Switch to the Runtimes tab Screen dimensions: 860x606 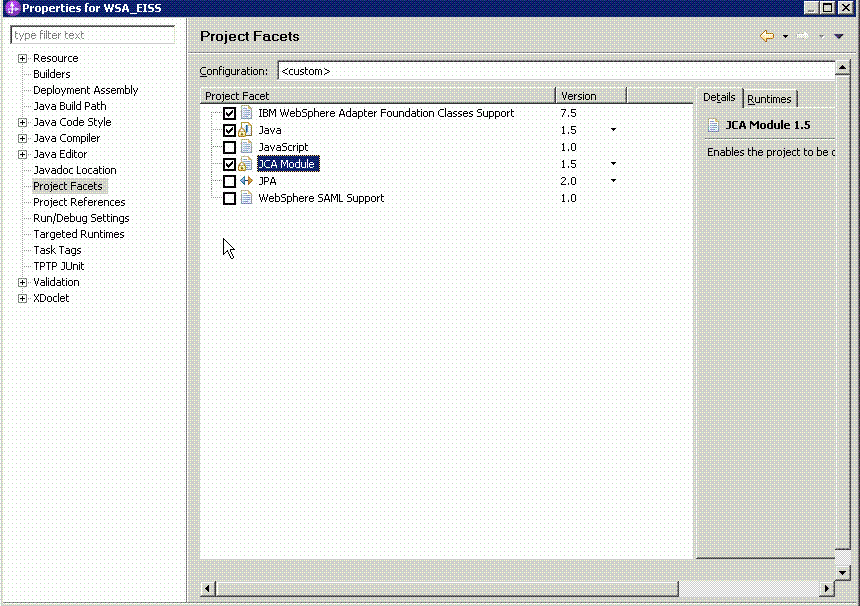tap(770, 99)
